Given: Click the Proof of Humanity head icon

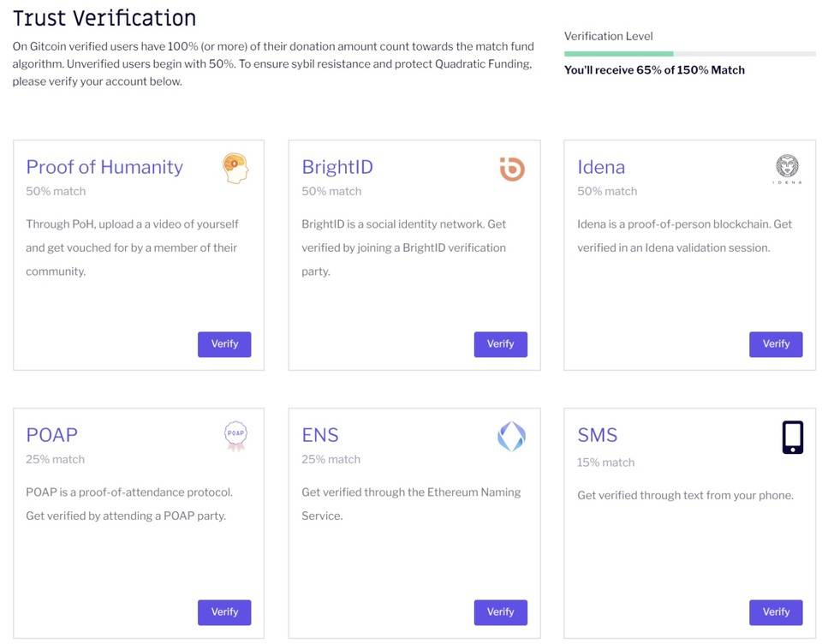Looking at the screenshot, I should [235, 169].
